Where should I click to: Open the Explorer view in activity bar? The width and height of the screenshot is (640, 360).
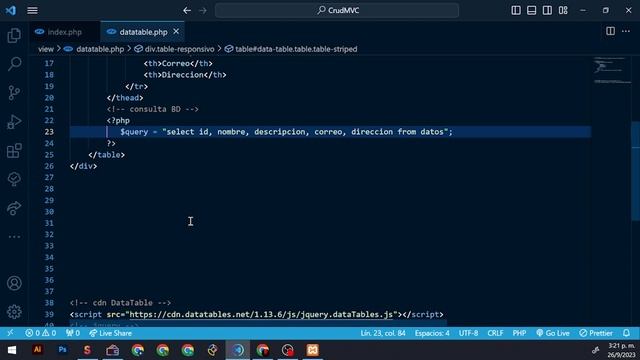tap(14, 36)
